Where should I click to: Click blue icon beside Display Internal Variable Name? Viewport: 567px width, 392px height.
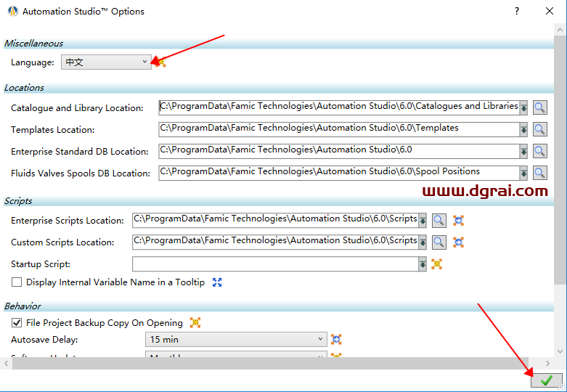point(217,282)
